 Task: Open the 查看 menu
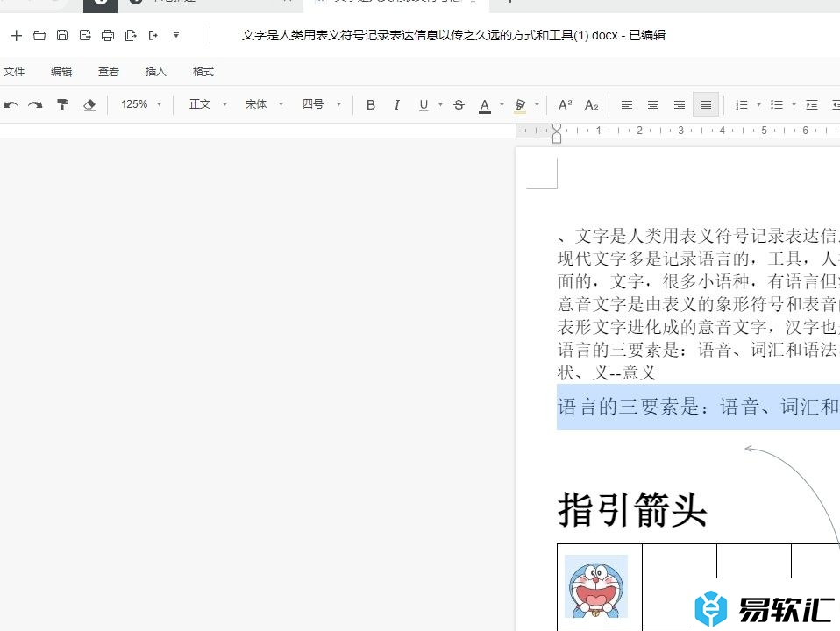(108, 72)
